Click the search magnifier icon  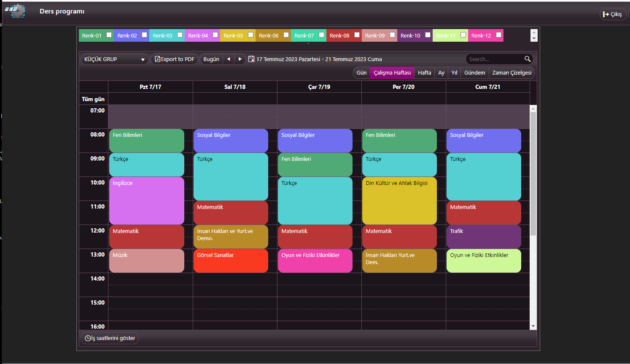pyautogui.click(x=528, y=59)
